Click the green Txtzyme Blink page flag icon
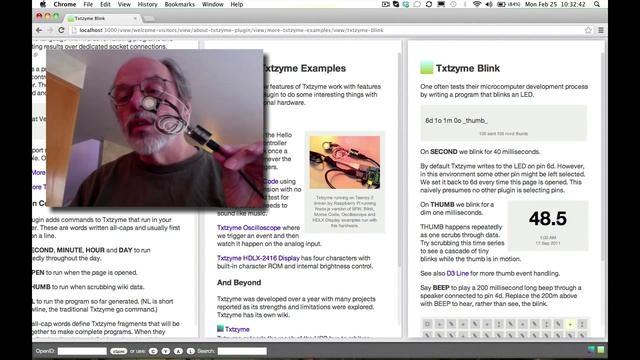 coord(427,68)
